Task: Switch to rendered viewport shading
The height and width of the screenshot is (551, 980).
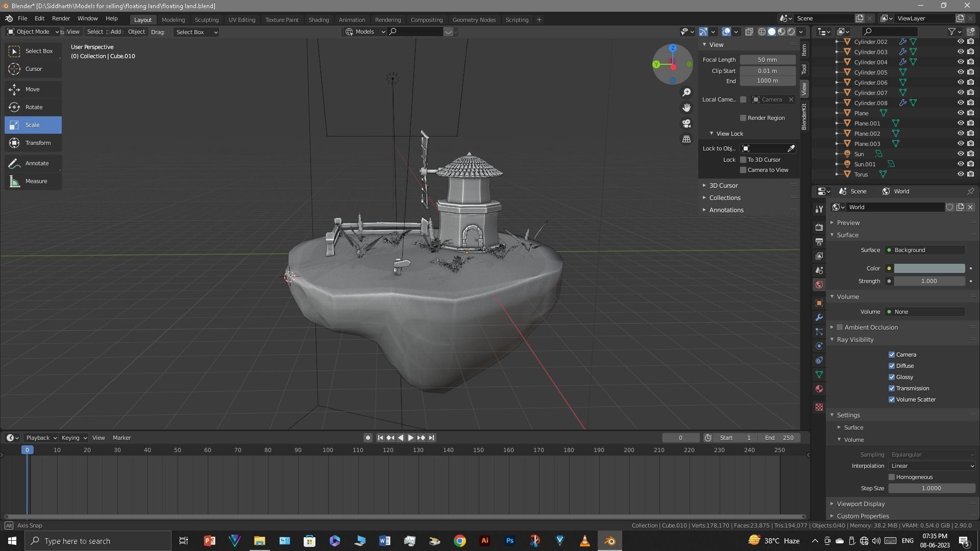Action: (791, 32)
